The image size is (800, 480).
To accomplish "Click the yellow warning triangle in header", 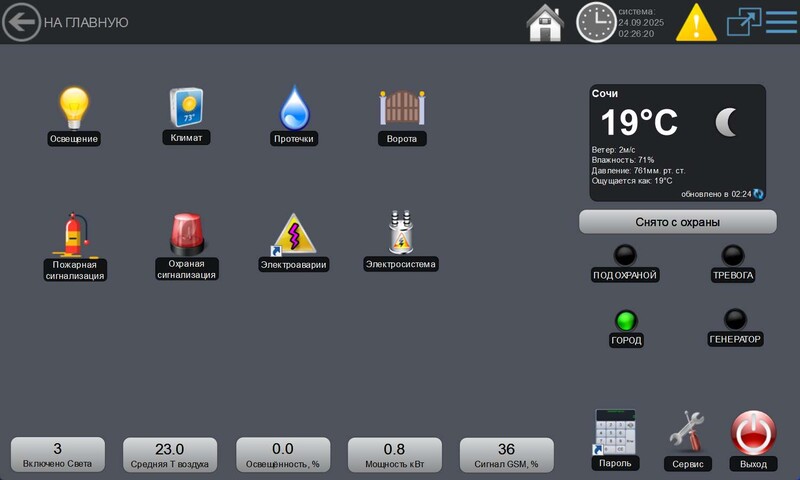I will 696,22.
